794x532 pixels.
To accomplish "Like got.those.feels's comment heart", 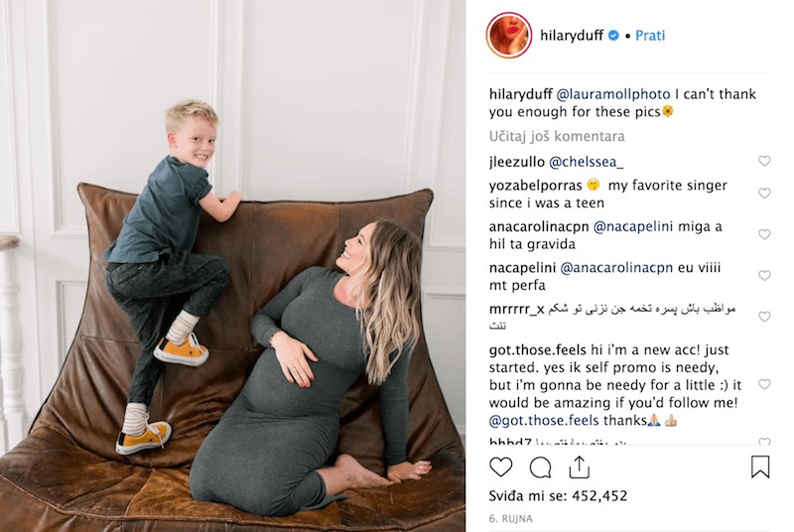I will pos(764,384).
